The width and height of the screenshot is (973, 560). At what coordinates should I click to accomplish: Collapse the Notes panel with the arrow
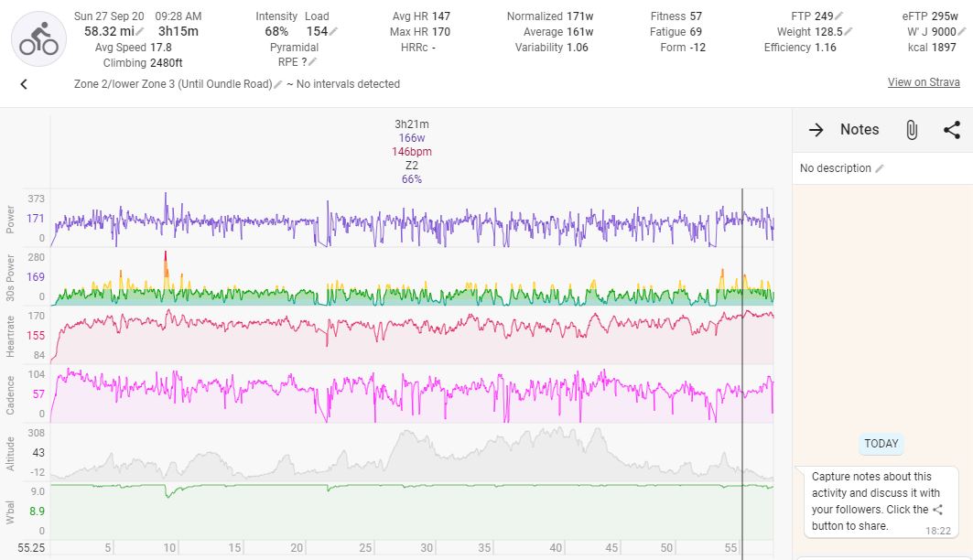[816, 130]
